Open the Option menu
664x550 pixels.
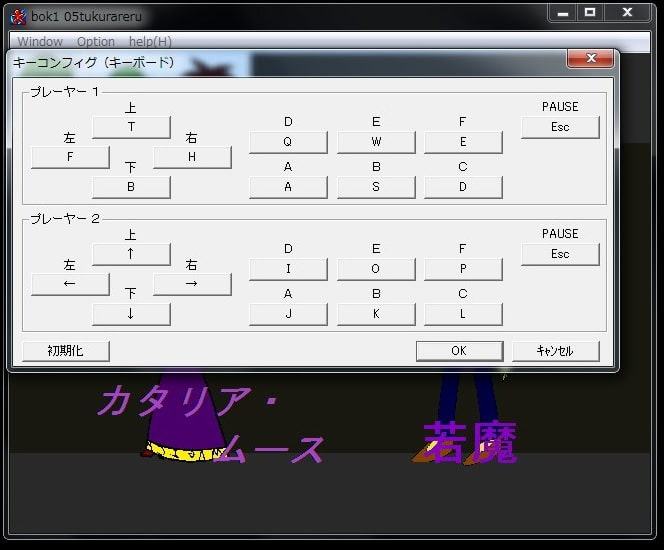tap(96, 41)
